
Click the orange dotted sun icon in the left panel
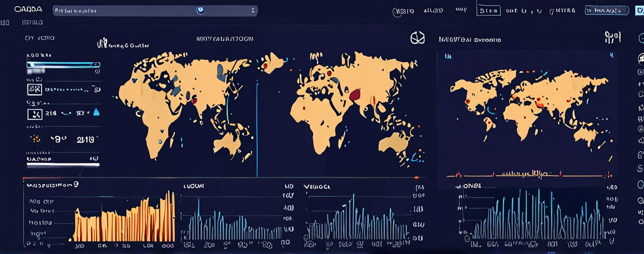35,139
